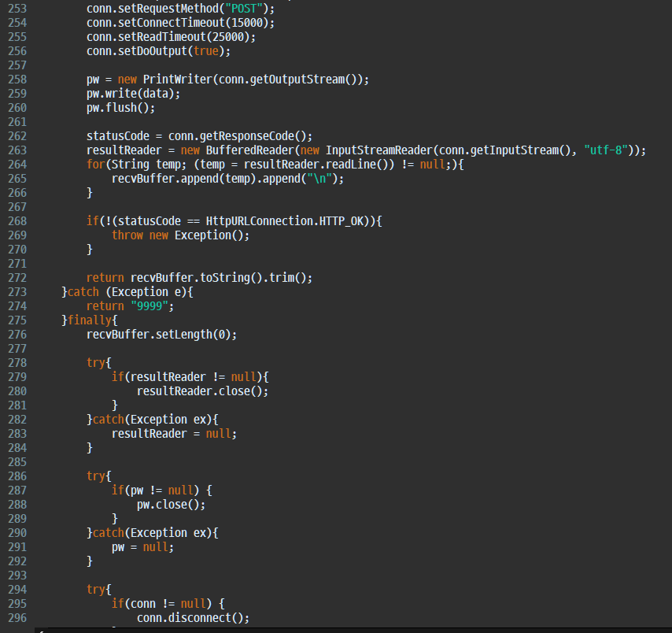
Task: Click pw.write(data) statement
Action: coord(133,94)
